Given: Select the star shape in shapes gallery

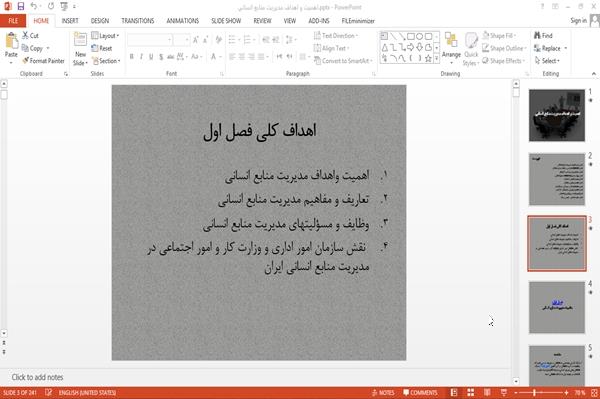Looking at the screenshot, I should point(429,58).
